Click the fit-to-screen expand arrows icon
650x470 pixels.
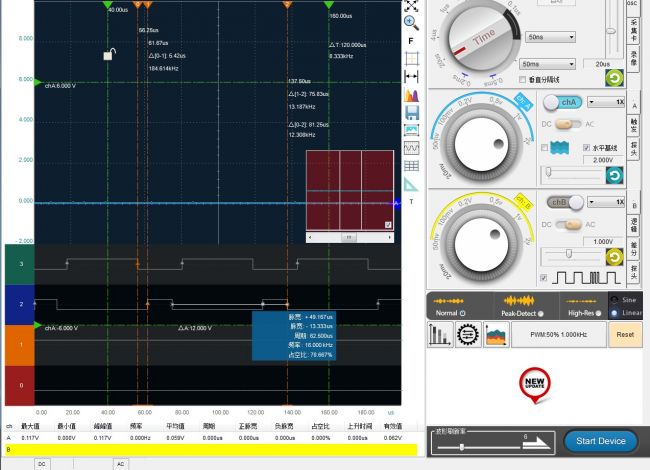tap(411, 5)
